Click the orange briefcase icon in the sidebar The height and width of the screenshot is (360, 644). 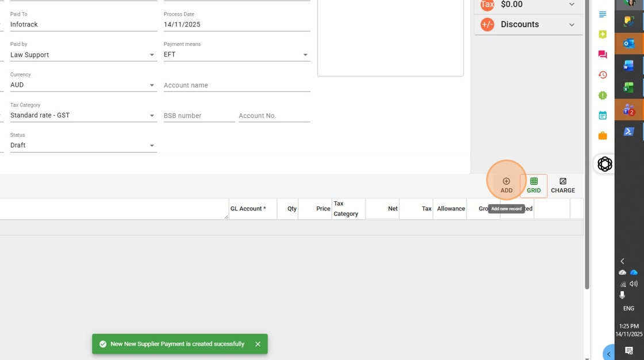tap(603, 135)
